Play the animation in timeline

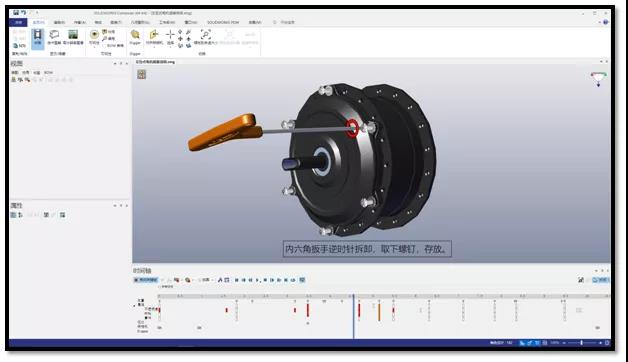(x=258, y=280)
